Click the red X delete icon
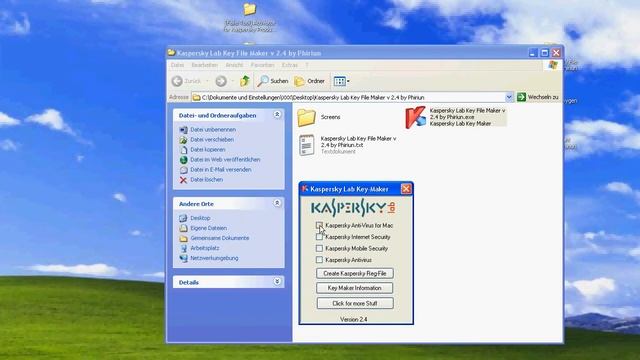Screen dimensions: 640x360 (x=184, y=180)
